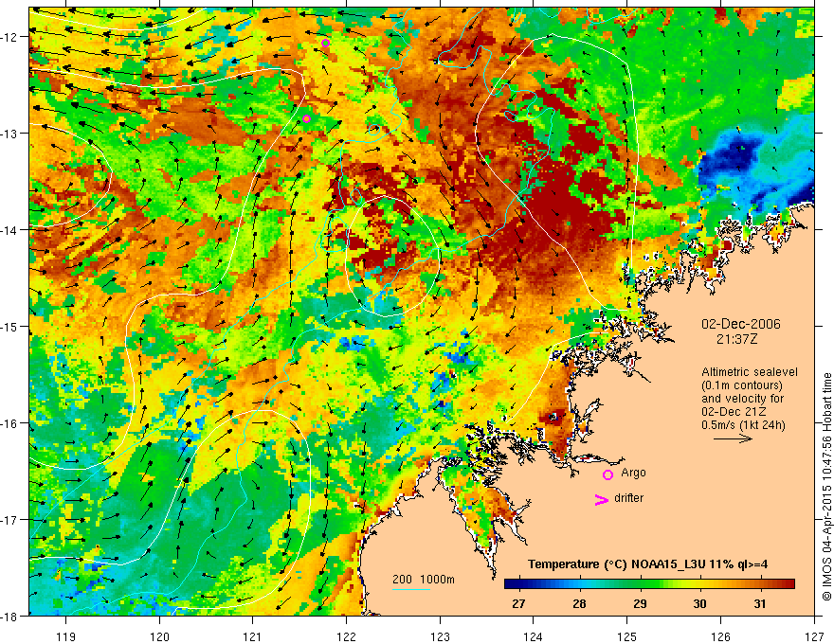The width and height of the screenshot is (834, 644).
Task: Click the time label 21:37Z
Action: click(x=736, y=339)
